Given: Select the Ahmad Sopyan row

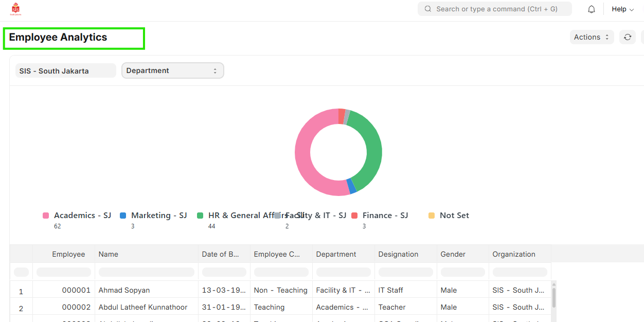Looking at the screenshot, I should tap(124, 290).
